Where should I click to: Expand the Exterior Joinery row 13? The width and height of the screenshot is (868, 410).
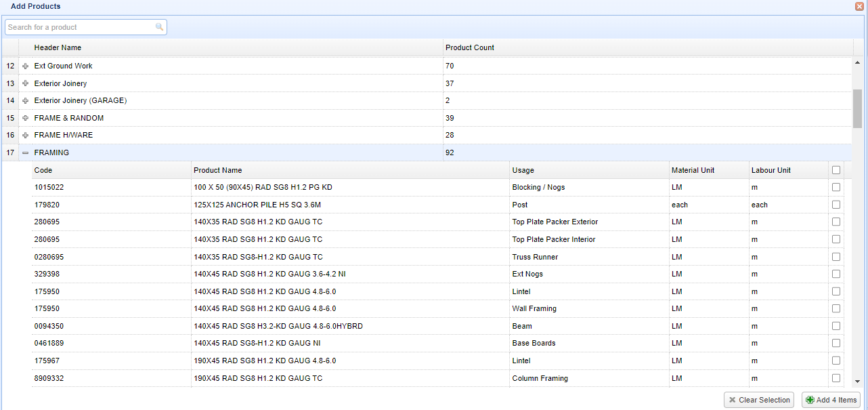26,83
